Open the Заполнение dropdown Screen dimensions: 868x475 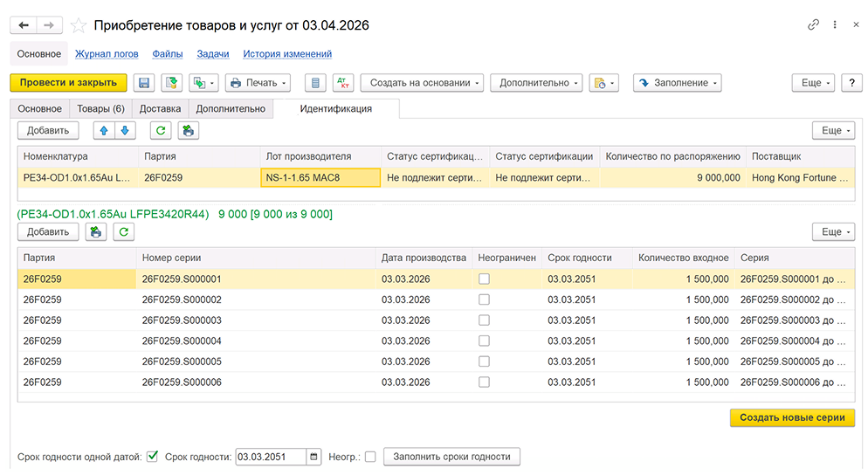tap(677, 82)
